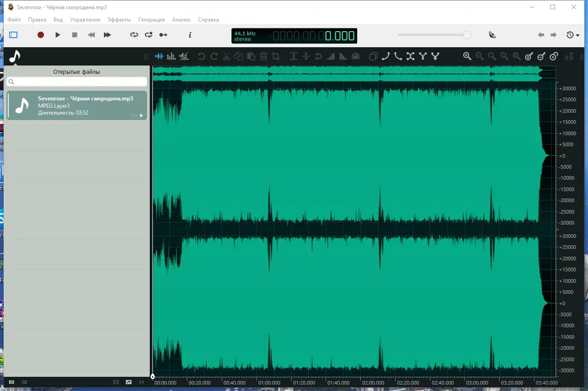This screenshot has height=391, width=588.
Task: Switch to combined waveform-spectrogram view
Action: [x=184, y=56]
